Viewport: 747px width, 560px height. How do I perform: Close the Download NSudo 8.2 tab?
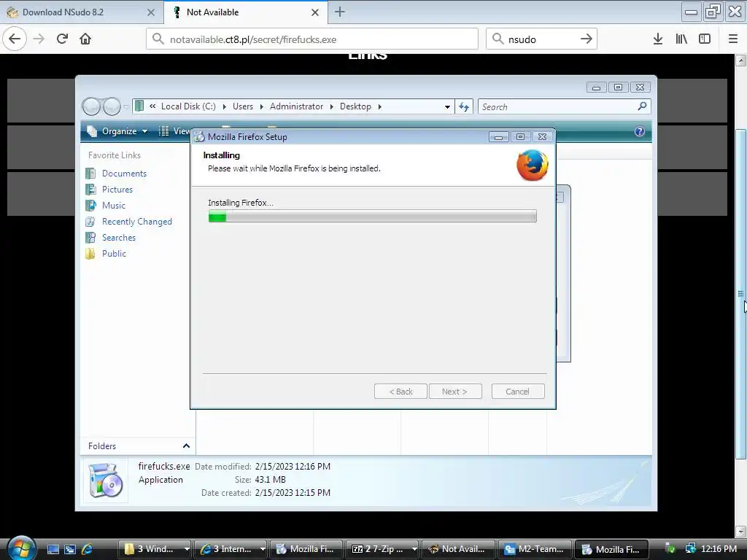pyautogui.click(x=151, y=12)
